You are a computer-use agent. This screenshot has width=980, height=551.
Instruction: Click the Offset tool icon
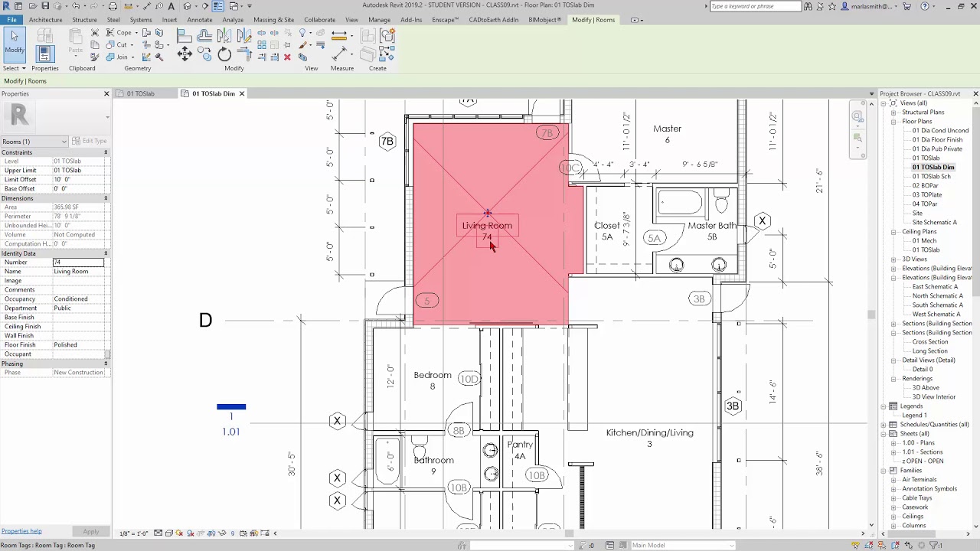(204, 35)
